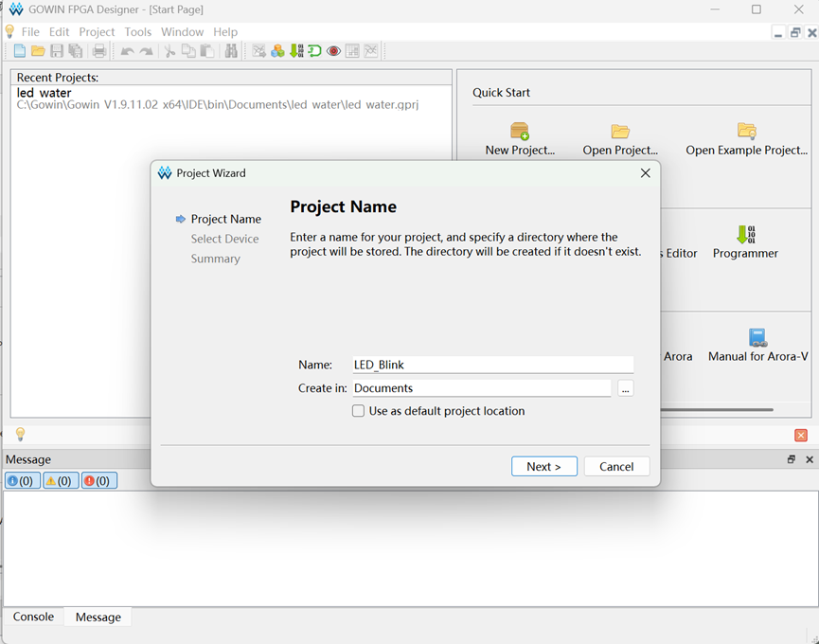Image resolution: width=819 pixels, height=644 pixels.
Task: Open the Tools menu
Action: 138,32
